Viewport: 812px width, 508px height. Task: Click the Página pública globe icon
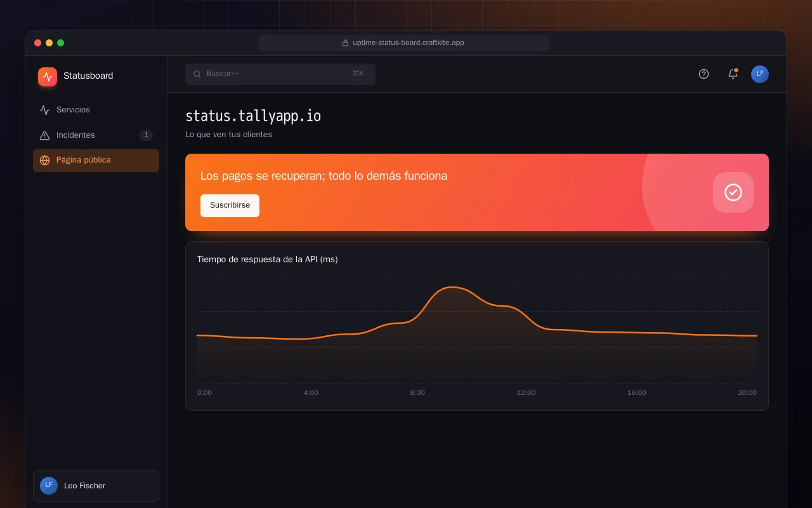[44, 160]
